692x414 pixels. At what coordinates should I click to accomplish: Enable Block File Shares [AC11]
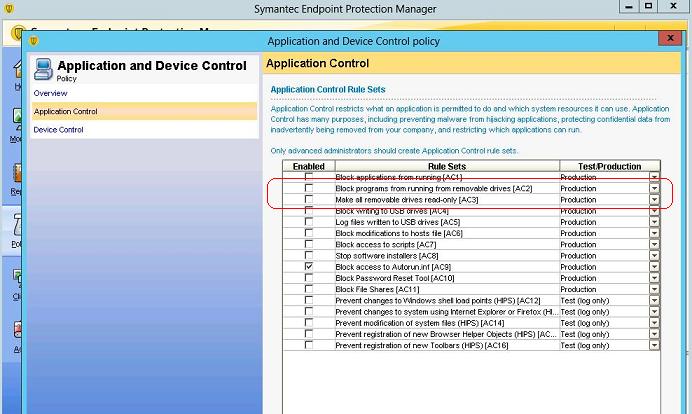tap(309, 289)
